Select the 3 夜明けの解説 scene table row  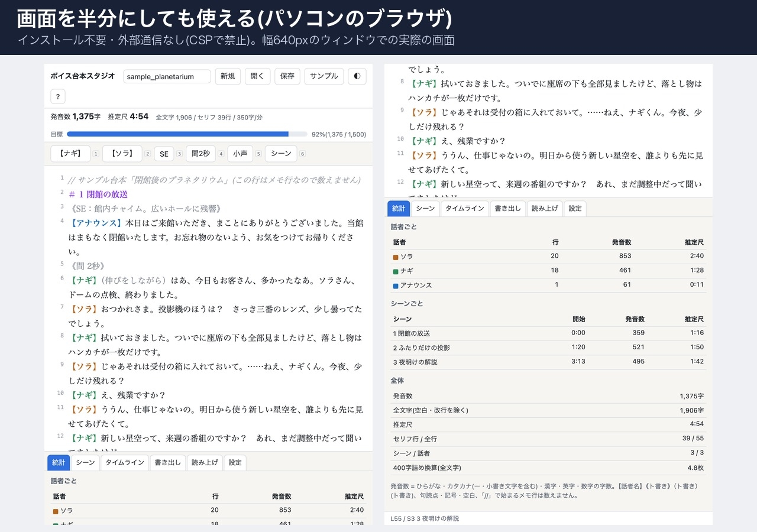click(548, 362)
